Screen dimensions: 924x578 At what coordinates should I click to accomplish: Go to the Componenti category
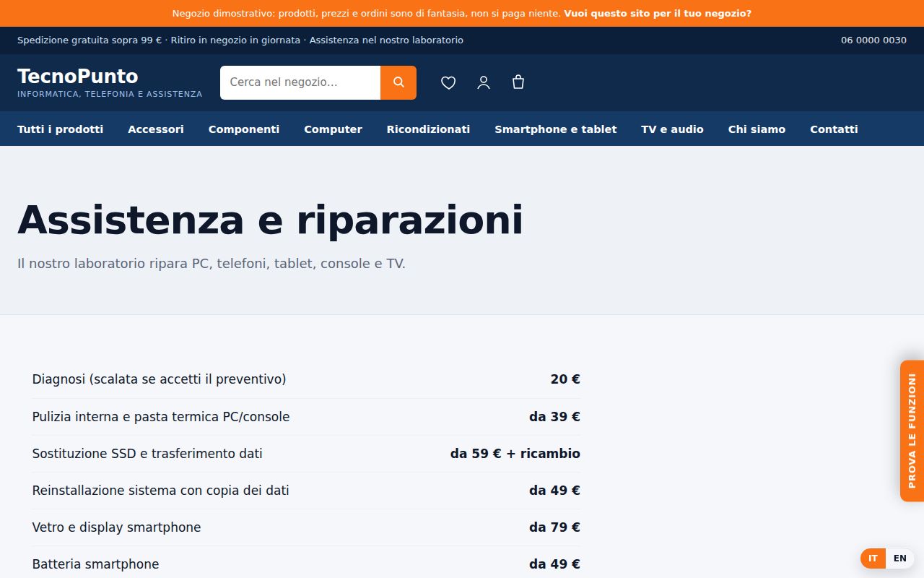244,129
